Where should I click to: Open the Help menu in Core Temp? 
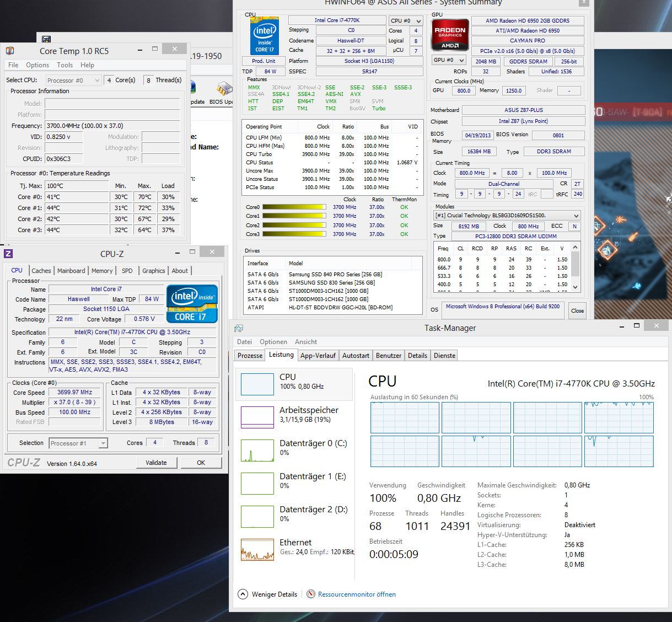pos(87,65)
